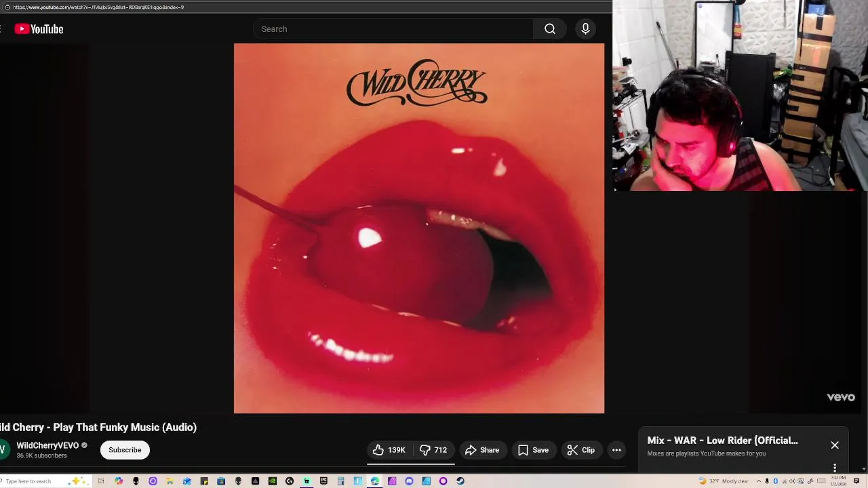Open Bluetooth settings from the tray
The image size is (868, 488).
pos(775,481)
